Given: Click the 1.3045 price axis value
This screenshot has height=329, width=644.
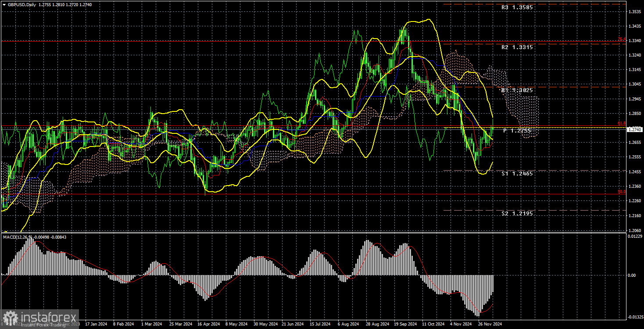Looking at the screenshot, I should click(x=634, y=84).
